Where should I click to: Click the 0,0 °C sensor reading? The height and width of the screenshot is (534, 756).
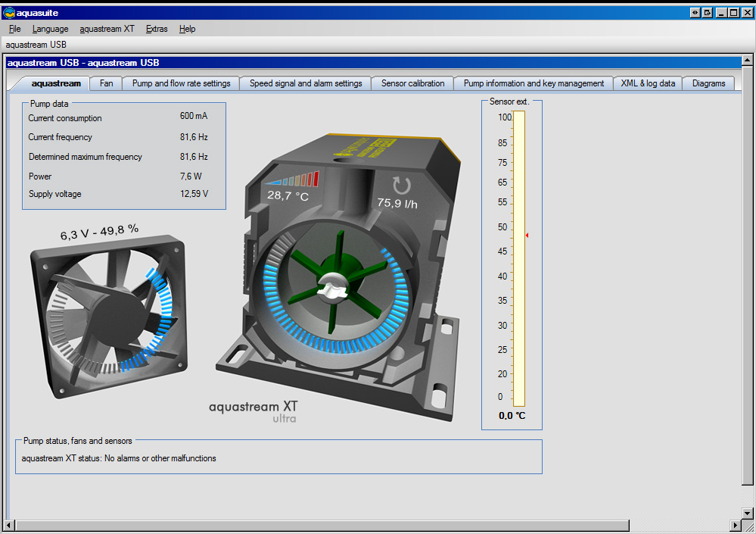(x=512, y=415)
